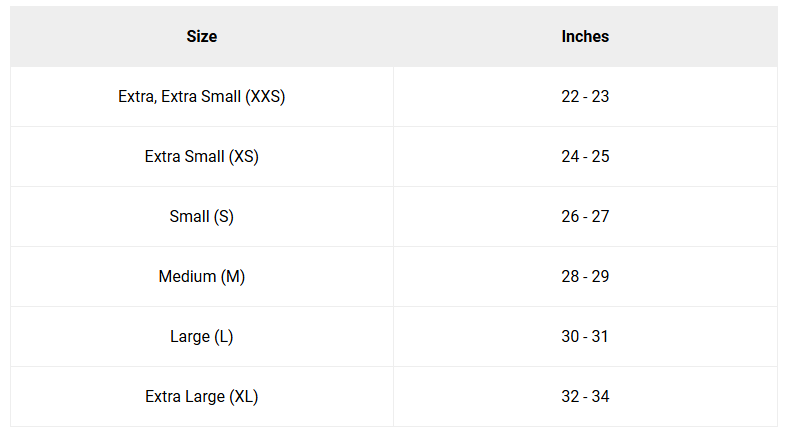This screenshot has width=790, height=430.
Task: Click the '(XL)' abbreviation text
Action: click(x=244, y=397)
